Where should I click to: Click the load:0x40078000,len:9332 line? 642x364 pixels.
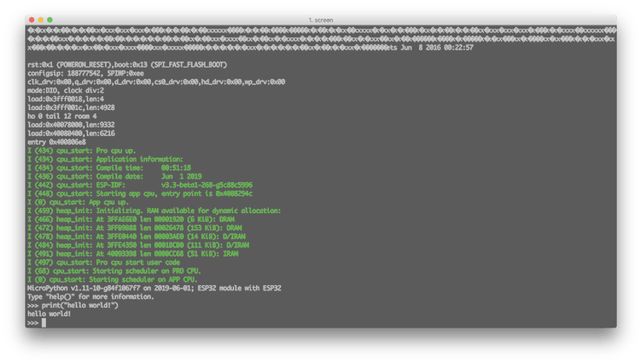[71, 125]
